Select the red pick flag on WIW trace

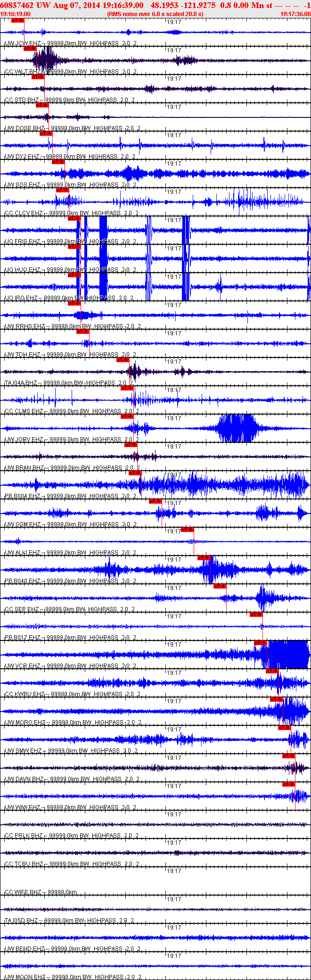pos(289,784)
